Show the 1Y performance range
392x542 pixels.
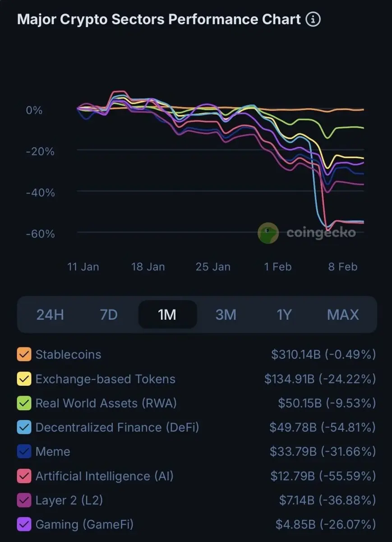284,314
